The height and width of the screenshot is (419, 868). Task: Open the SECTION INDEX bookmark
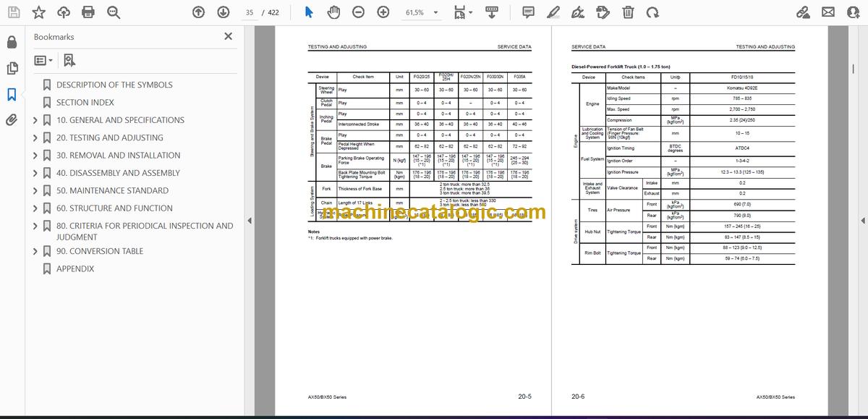pyautogui.click(x=85, y=103)
